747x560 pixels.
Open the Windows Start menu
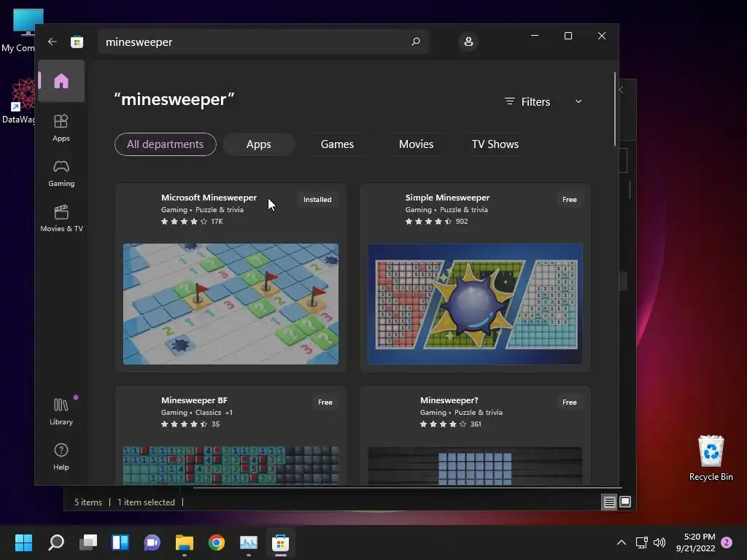24,542
